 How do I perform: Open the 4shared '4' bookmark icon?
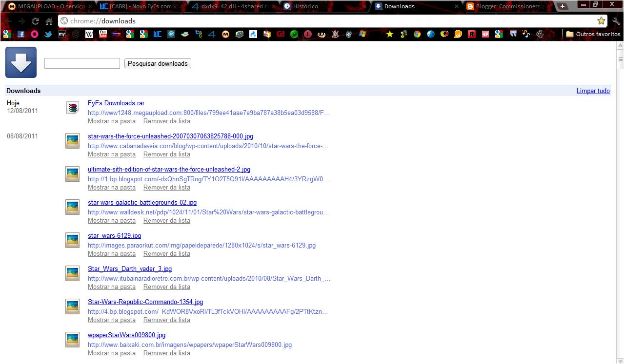[x=212, y=34]
